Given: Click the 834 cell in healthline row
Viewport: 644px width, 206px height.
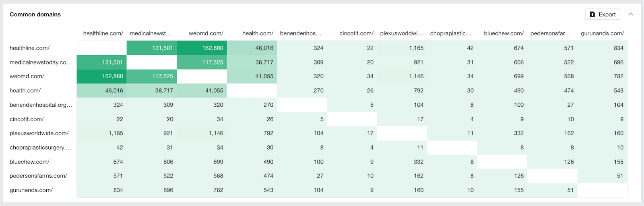Looking at the screenshot, I should click(603, 48).
